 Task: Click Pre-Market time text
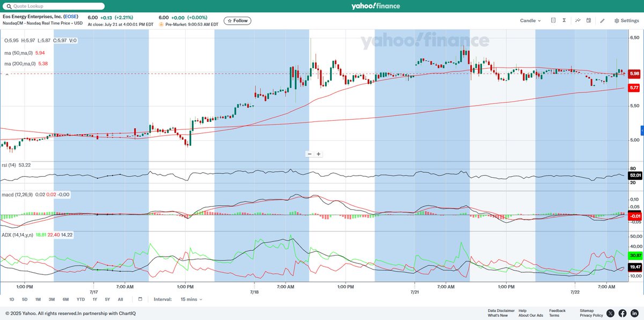(192, 24)
